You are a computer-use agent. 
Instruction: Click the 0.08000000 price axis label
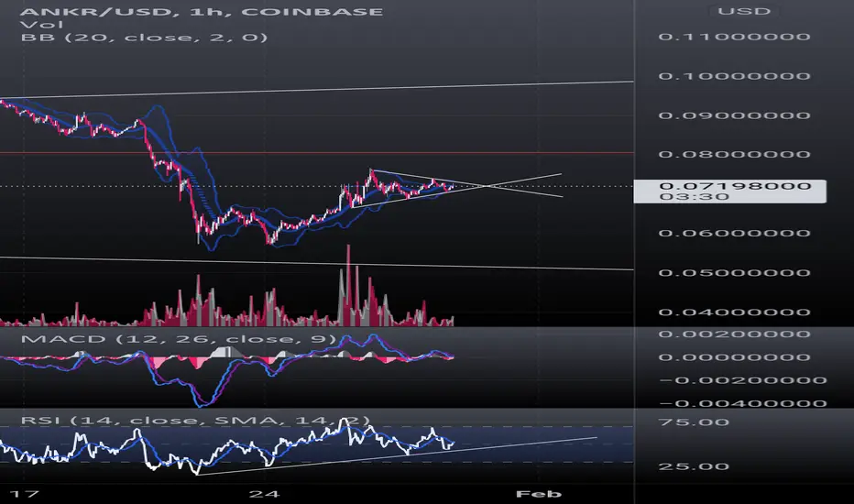click(x=734, y=155)
